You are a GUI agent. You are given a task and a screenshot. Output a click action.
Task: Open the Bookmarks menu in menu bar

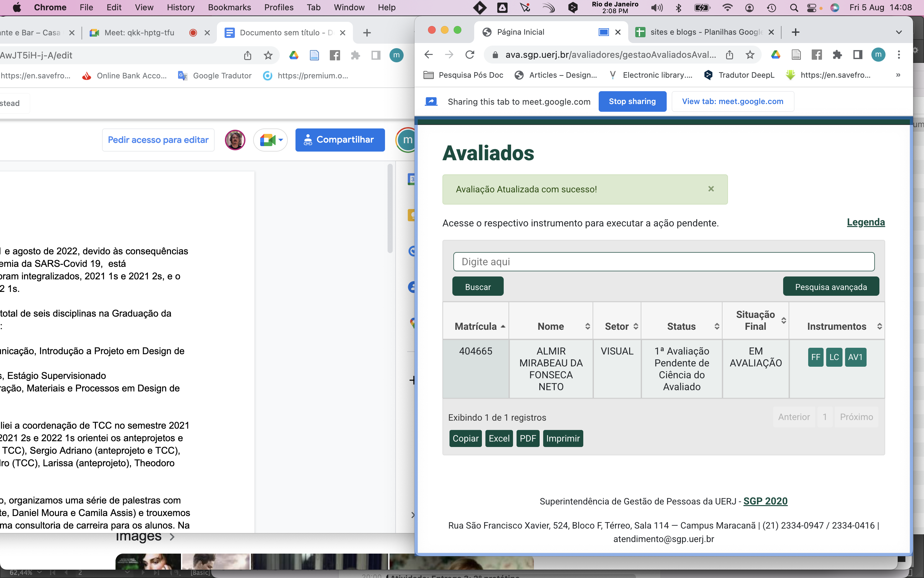coord(229,7)
